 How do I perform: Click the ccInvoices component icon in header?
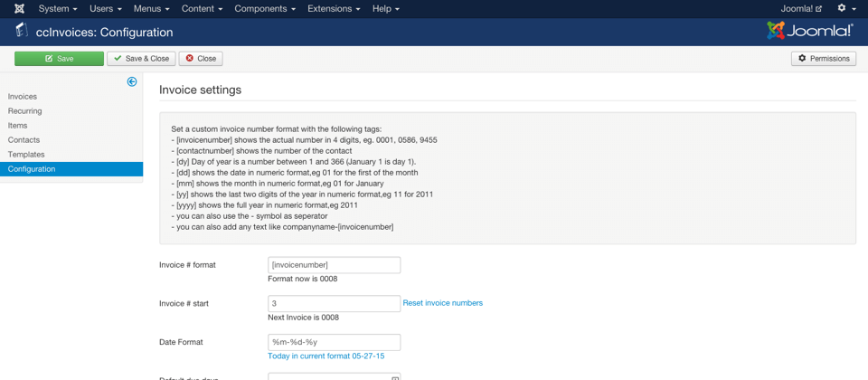pos(21,32)
